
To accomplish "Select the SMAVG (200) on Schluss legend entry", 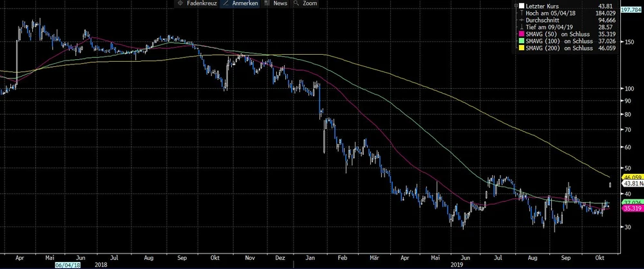I will coord(559,48).
